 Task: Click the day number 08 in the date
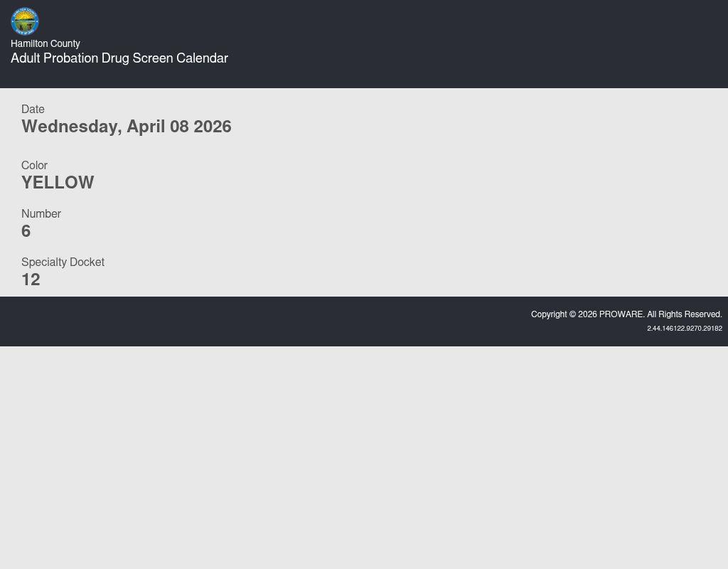point(179,127)
